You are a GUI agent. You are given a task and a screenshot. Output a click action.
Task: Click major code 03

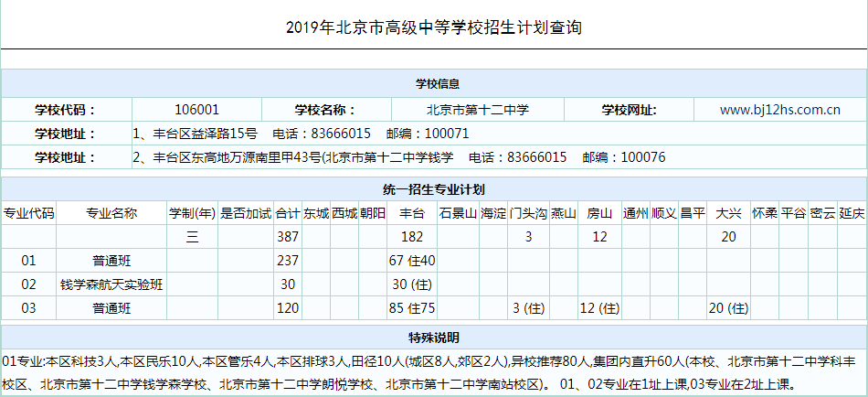pos(29,308)
